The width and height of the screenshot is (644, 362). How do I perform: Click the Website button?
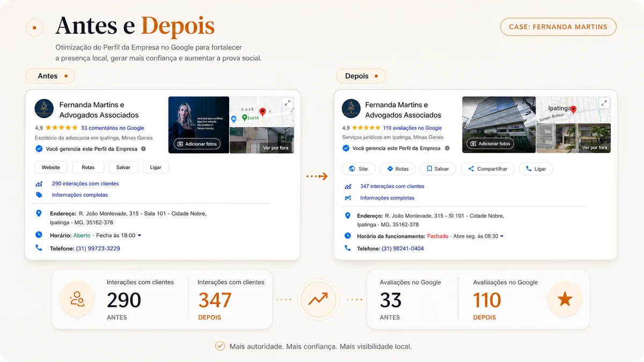(51, 167)
